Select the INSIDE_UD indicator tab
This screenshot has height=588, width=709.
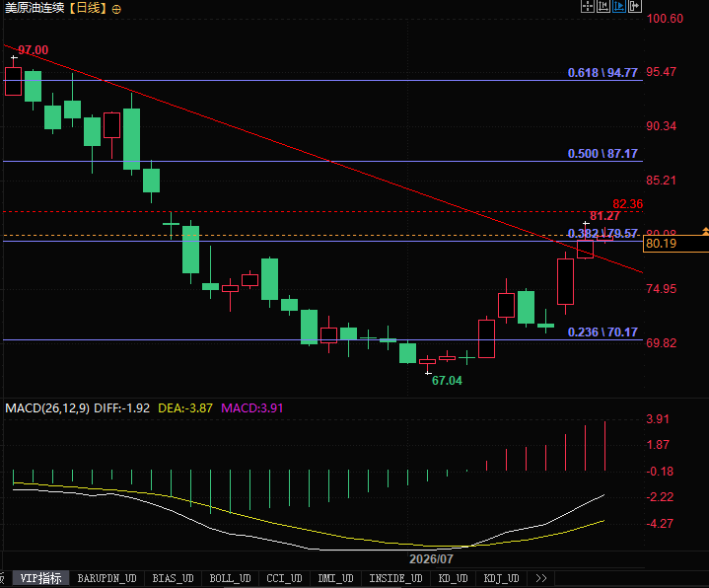tap(395, 578)
